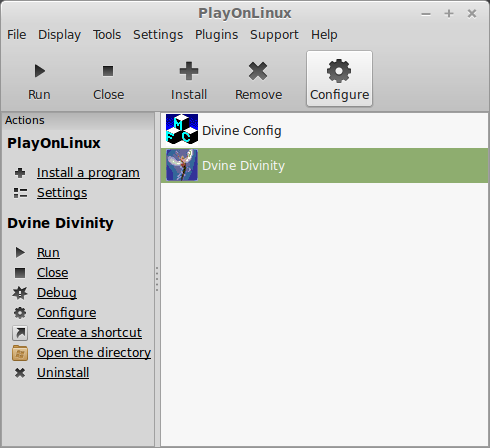This screenshot has height=448, width=490.
Task: Open the sidebar Settings link
Action: [x=62, y=193]
